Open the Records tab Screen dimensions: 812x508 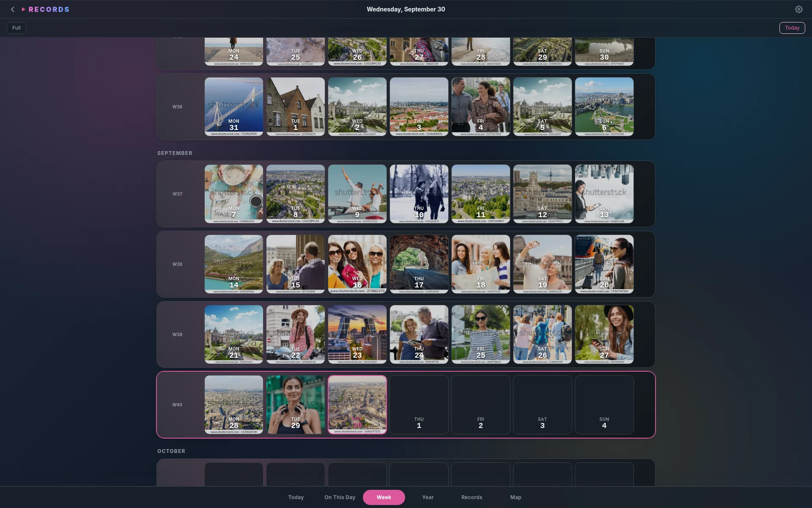(x=472, y=497)
